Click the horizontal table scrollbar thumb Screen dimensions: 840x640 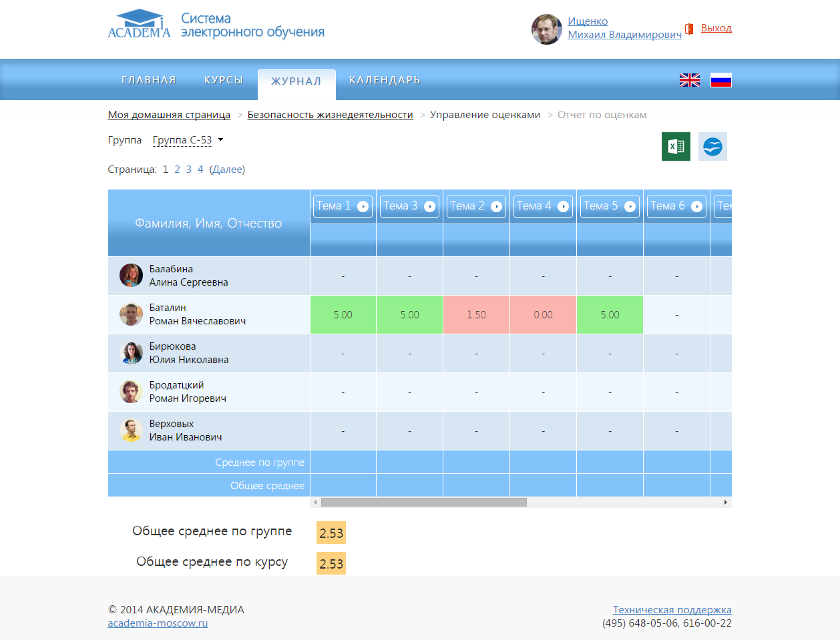tap(423, 502)
